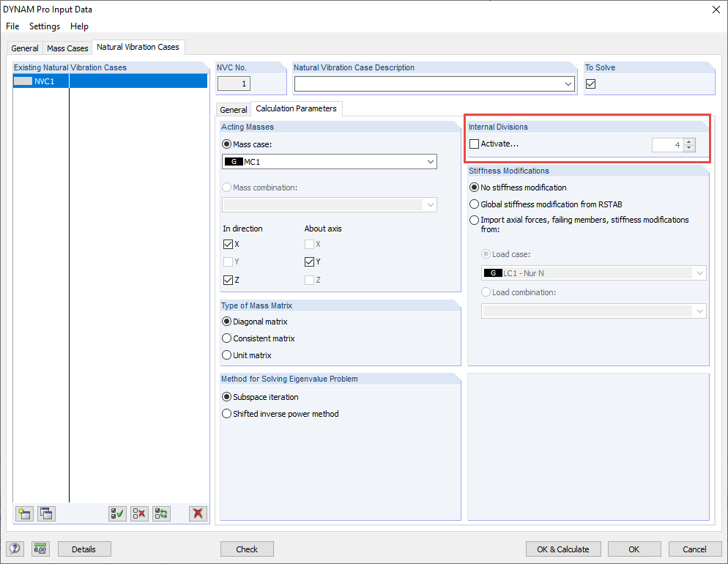Toggle In direction X checkbox
The image size is (728, 564).
tap(228, 244)
